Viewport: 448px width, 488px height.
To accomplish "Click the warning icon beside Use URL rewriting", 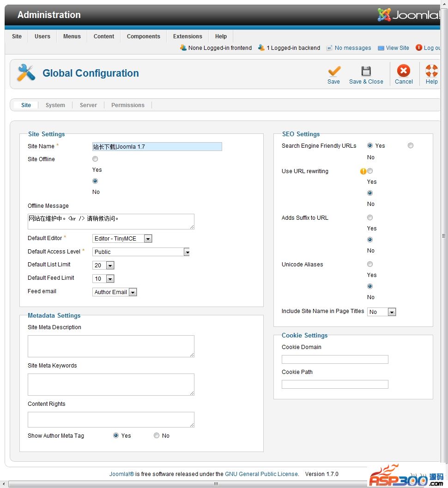I will [363, 171].
